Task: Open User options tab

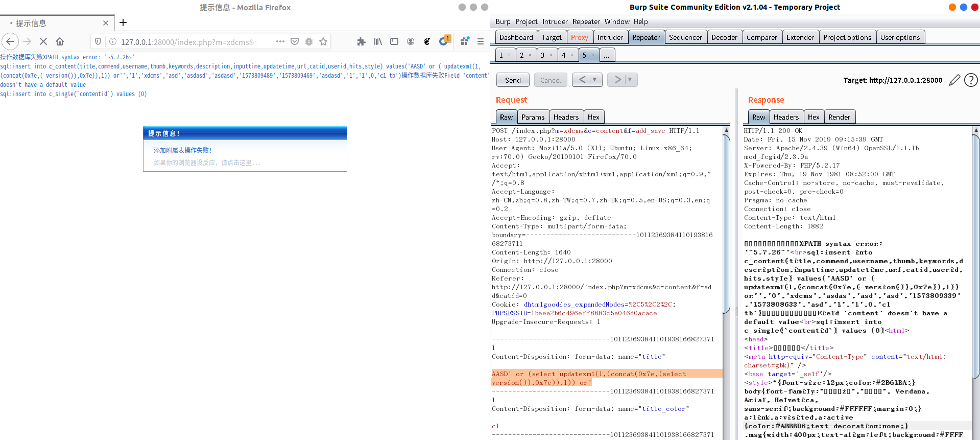Action: click(x=900, y=37)
